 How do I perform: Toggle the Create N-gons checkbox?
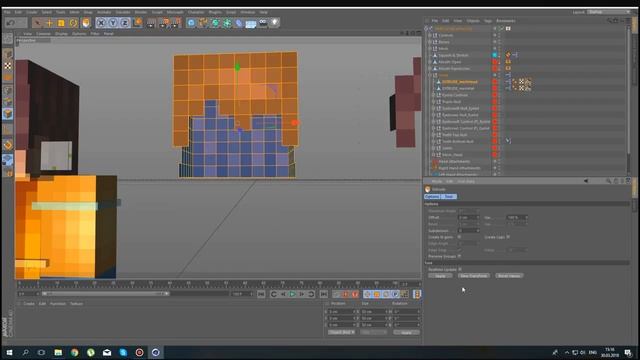click(459, 237)
